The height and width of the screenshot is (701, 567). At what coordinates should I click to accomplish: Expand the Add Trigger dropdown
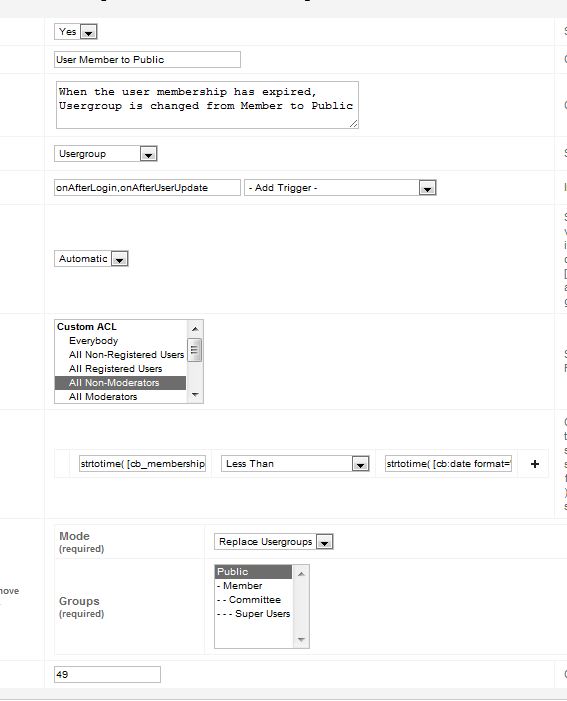tap(340, 188)
